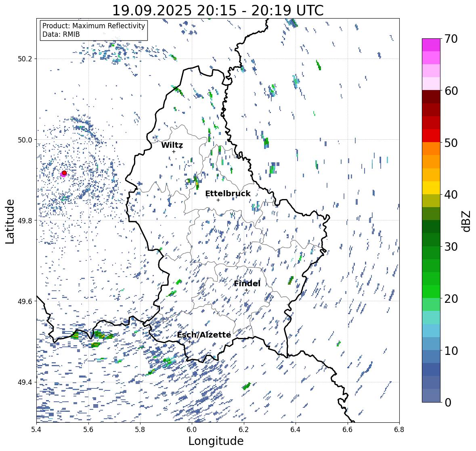Pick the bright green colorbar segment above 20
The image size is (476, 451).
(x=431, y=292)
